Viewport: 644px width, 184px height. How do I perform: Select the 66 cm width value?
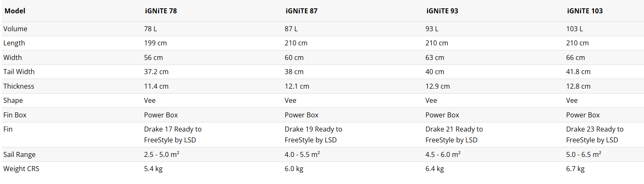(575, 57)
